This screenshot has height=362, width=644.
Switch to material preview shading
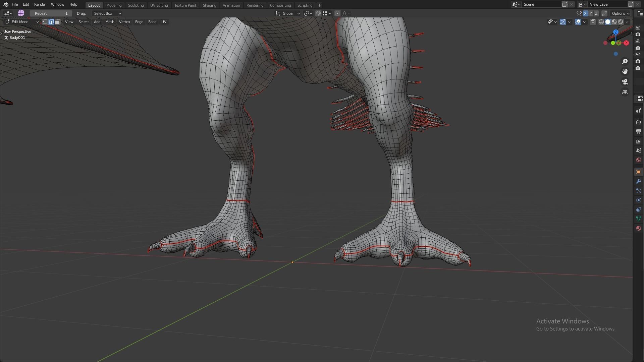click(614, 22)
